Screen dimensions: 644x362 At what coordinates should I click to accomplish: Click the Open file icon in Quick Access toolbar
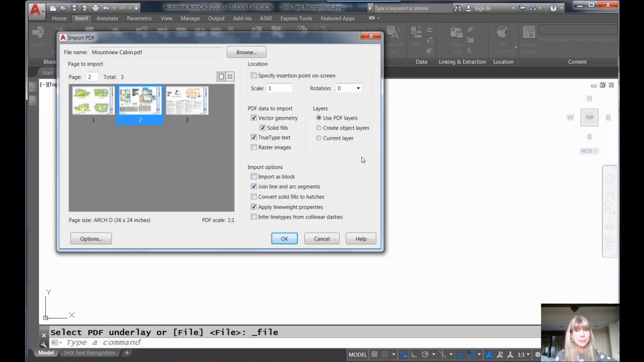pos(63,8)
